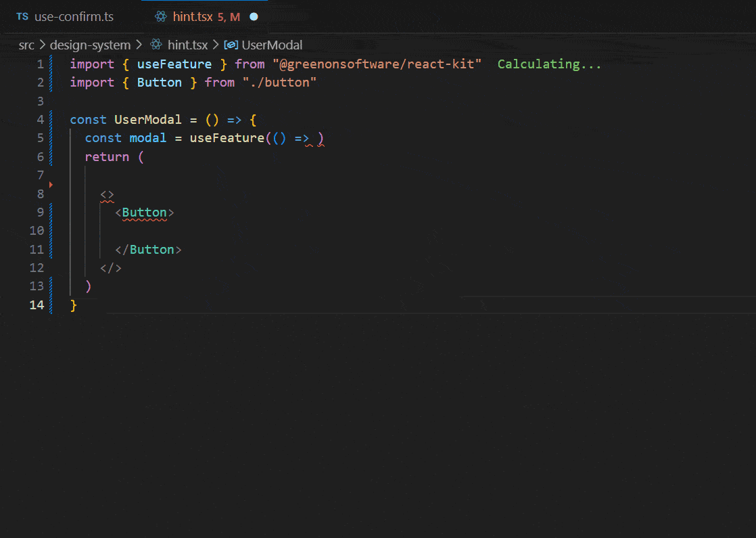Click the closing brace on line 14
This screenshot has width=756, height=538.
[x=73, y=305]
